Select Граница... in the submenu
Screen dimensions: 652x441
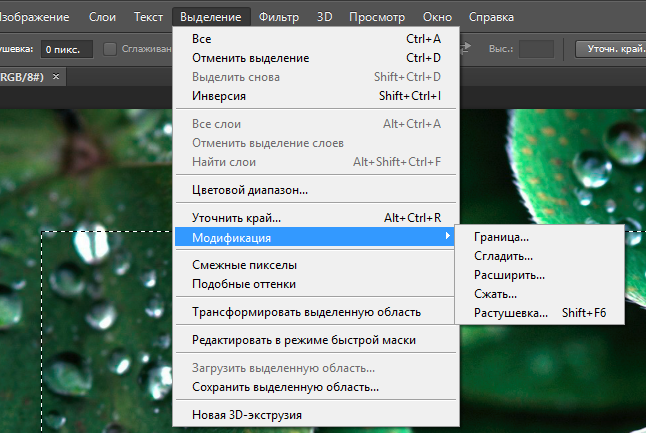[x=540, y=237]
